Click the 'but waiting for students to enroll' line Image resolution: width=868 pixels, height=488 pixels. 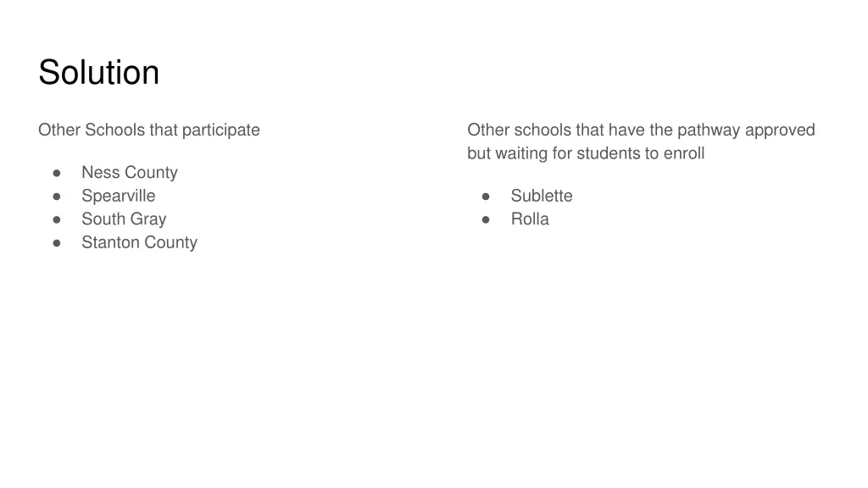tap(586, 153)
